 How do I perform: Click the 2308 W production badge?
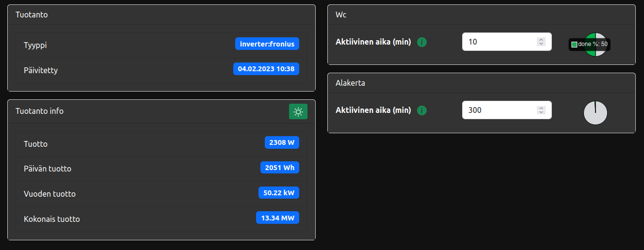282,142
